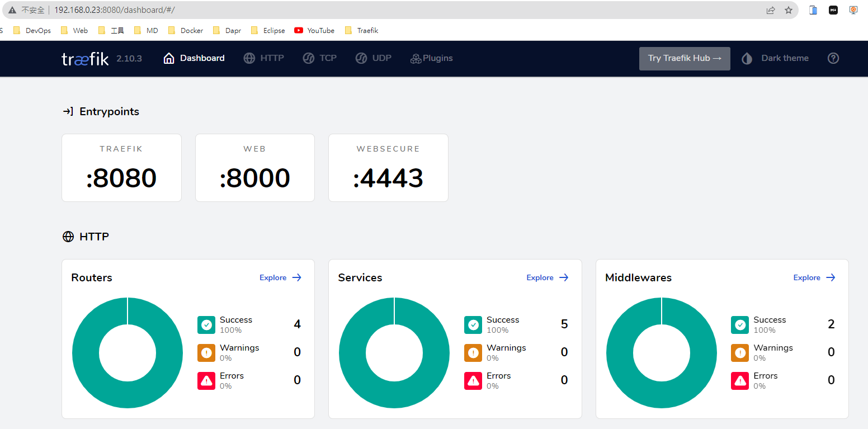Click the globe icon beside HTTP heading
This screenshot has width=868, height=429.
coord(68,237)
